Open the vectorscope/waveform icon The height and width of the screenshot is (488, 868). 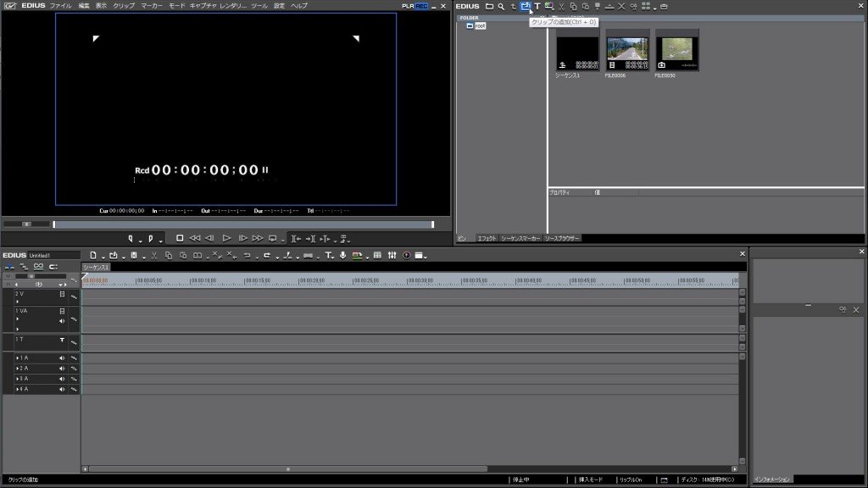(x=406, y=256)
